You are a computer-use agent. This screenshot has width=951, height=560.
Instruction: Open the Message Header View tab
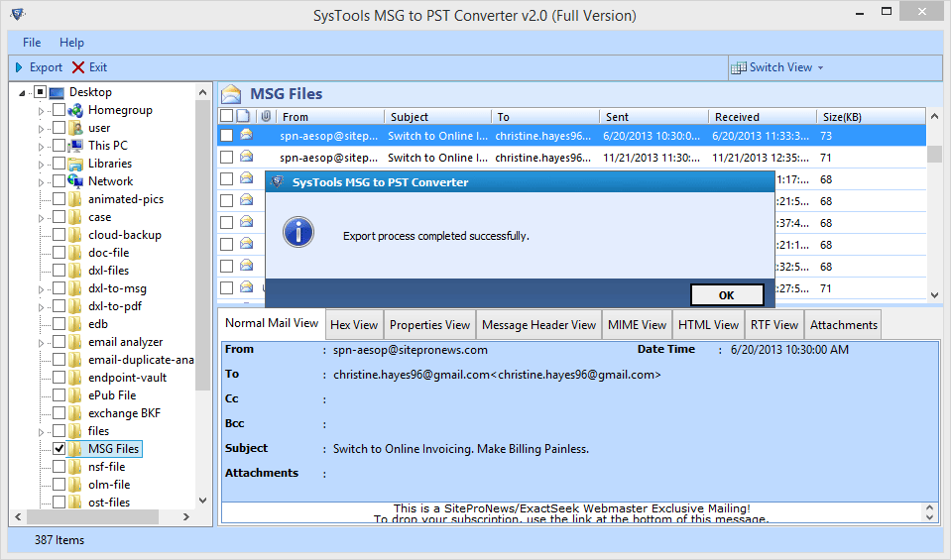[x=538, y=325]
